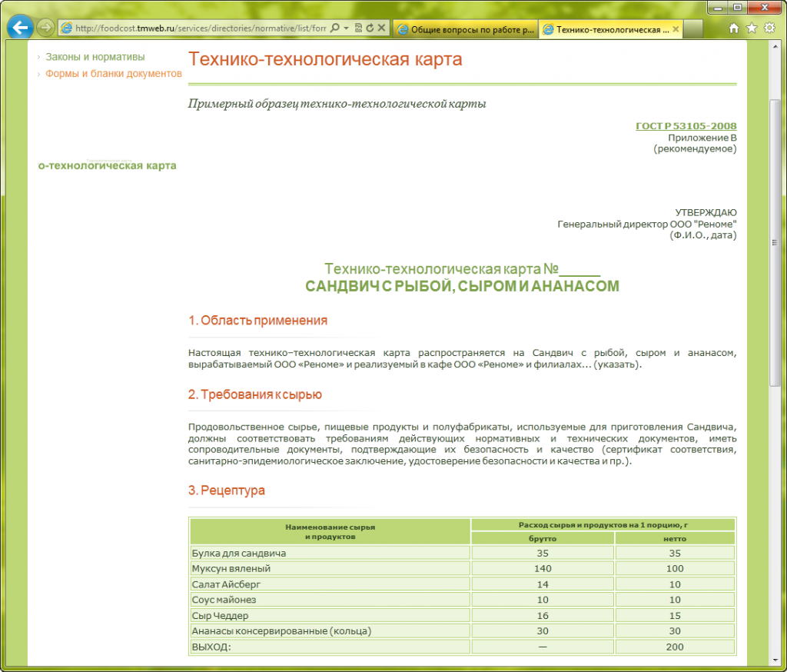This screenshot has height=672, width=787.
Task: Open the address bar dropdown arrow
Action: [347, 28]
